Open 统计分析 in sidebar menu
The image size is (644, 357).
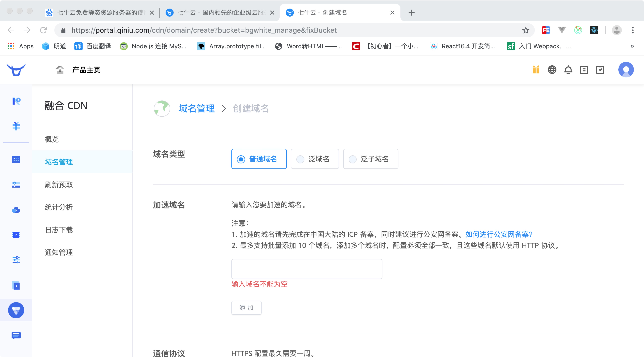coord(59,207)
